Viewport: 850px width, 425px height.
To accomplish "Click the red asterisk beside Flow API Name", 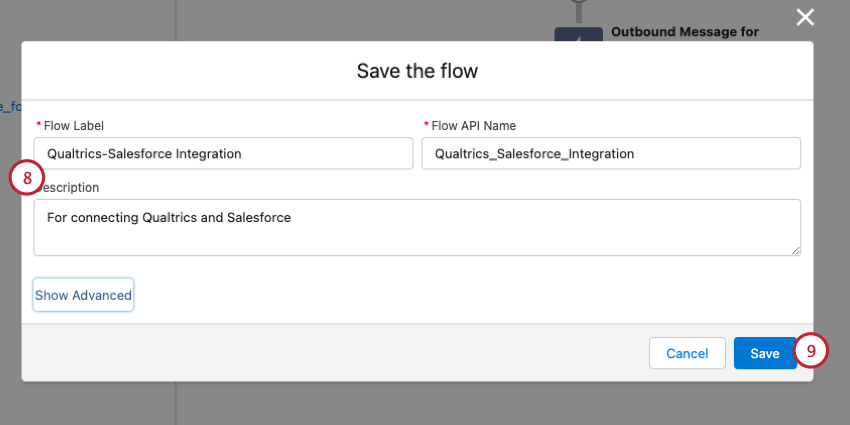I will point(427,125).
